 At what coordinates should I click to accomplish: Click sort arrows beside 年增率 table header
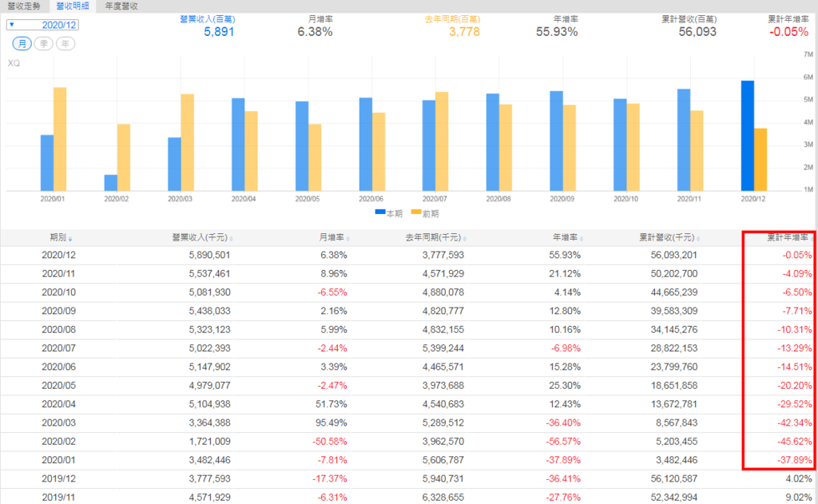point(582,239)
